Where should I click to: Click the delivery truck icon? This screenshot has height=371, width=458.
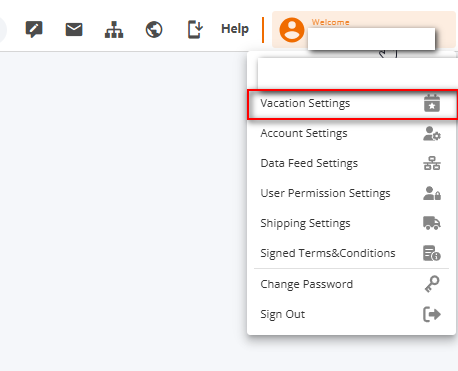pyautogui.click(x=432, y=223)
